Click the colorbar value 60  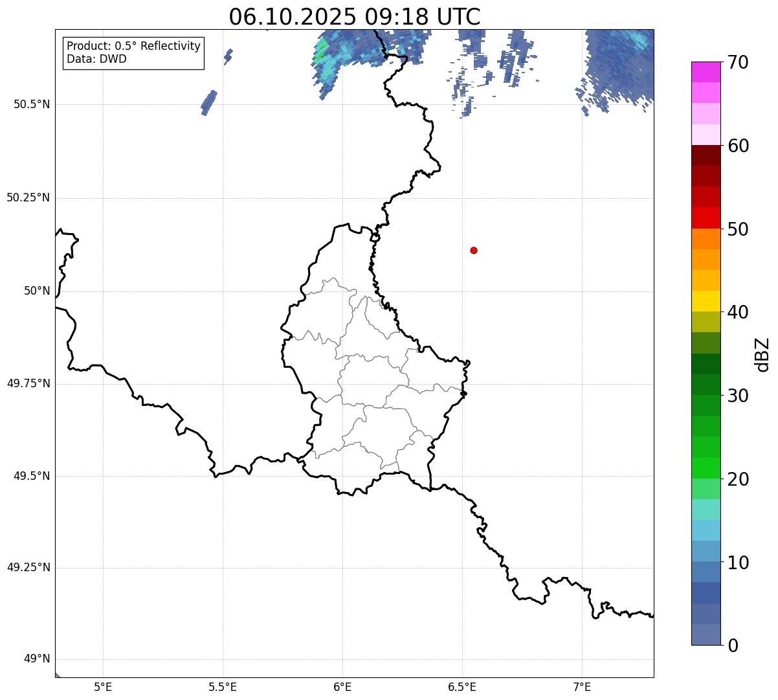[738, 146]
